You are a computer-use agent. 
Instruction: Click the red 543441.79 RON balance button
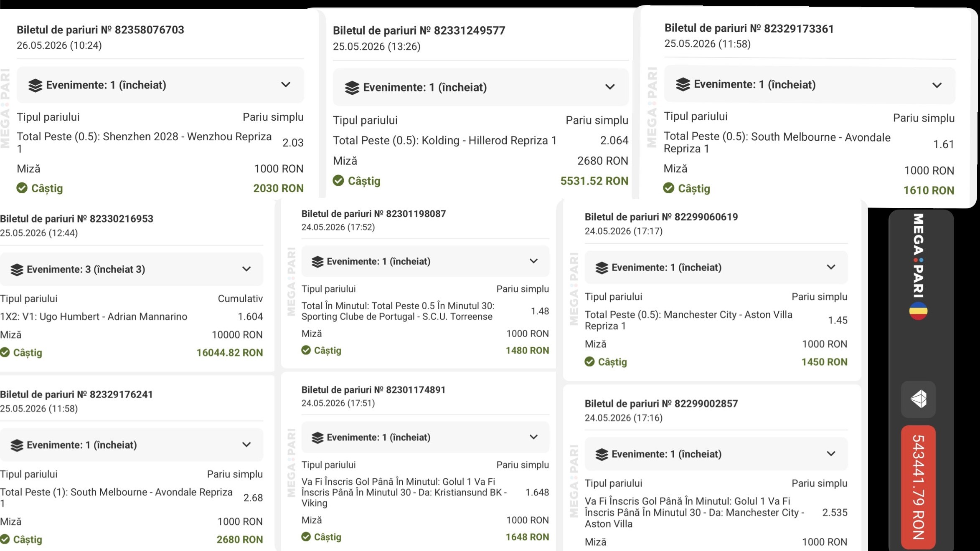coord(918,487)
